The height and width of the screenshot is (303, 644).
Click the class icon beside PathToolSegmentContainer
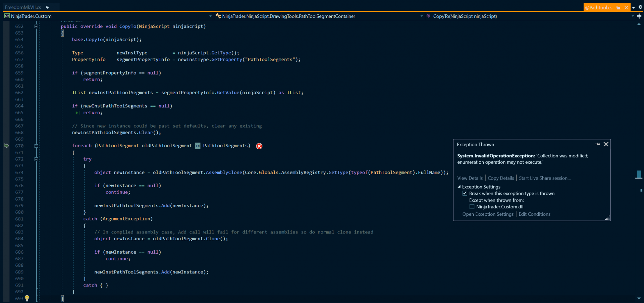pos(218,16)
